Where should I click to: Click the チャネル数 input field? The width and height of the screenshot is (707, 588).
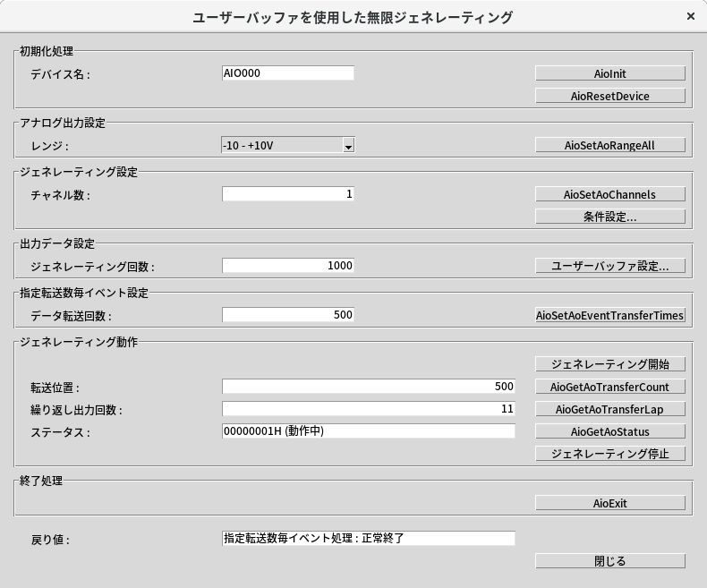point(287,194)
